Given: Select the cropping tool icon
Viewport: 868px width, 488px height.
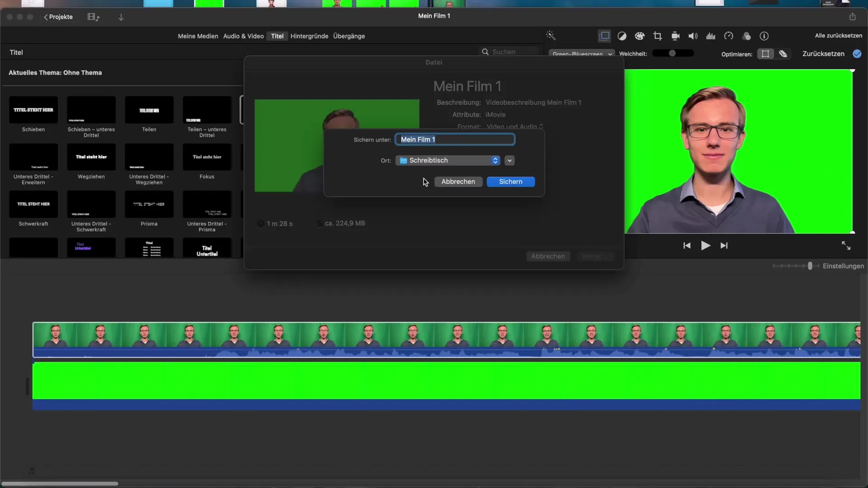Looking at the screenshot, I should pos(658,36).
